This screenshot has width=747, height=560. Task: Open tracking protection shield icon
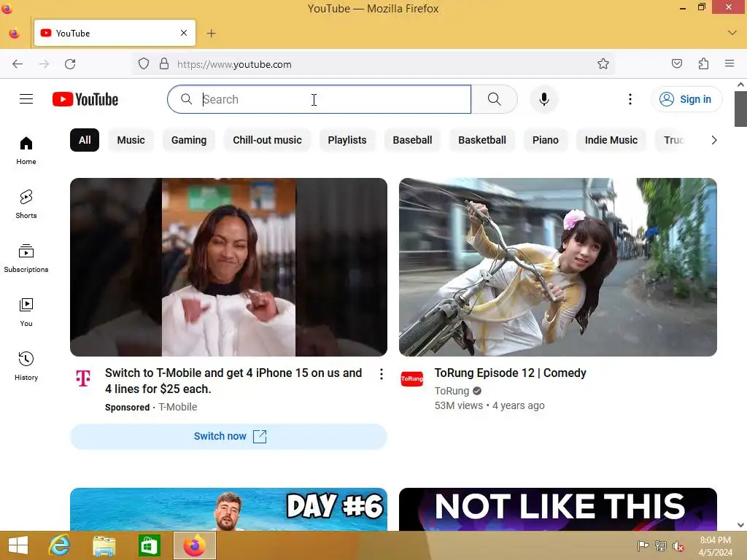[144, 64]
